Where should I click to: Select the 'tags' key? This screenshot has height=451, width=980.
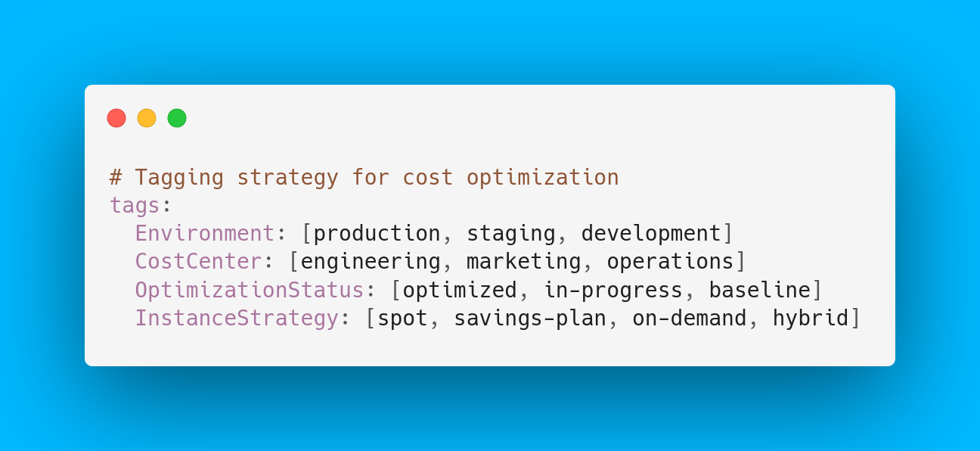(x=135, y=205)
